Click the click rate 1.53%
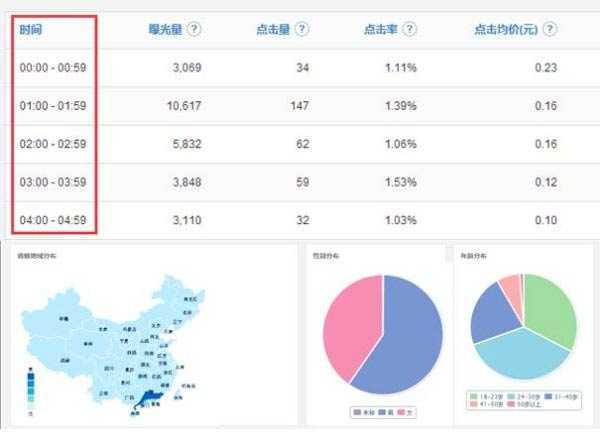 (x=401, y=182)
